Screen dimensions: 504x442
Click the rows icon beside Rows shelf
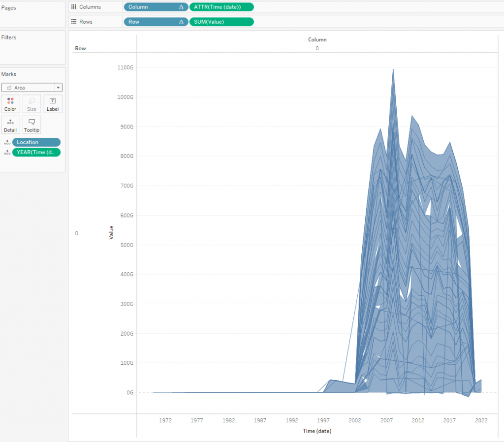click(x=73, y=21)
